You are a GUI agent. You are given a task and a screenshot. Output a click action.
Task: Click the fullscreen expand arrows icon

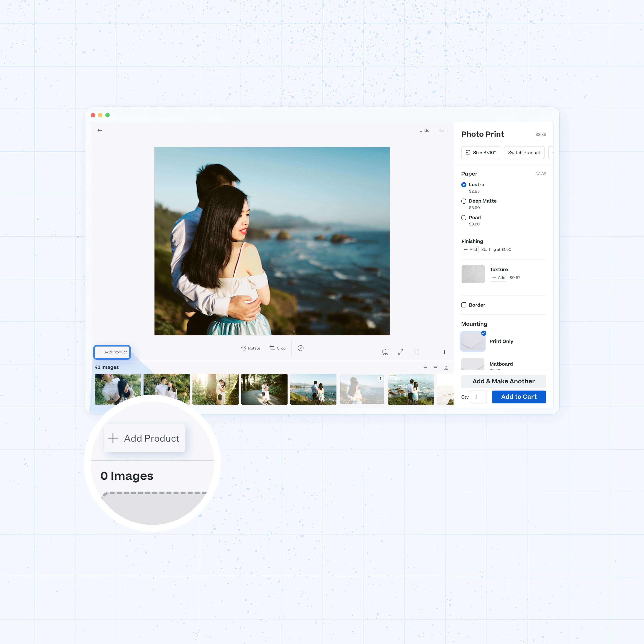coord(401,352)
